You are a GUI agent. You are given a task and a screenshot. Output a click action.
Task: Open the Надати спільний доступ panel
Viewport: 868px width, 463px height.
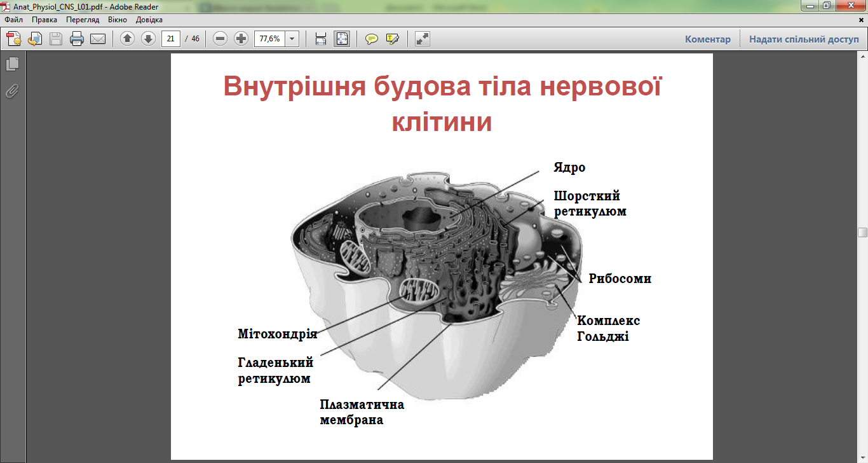[804, 39]
